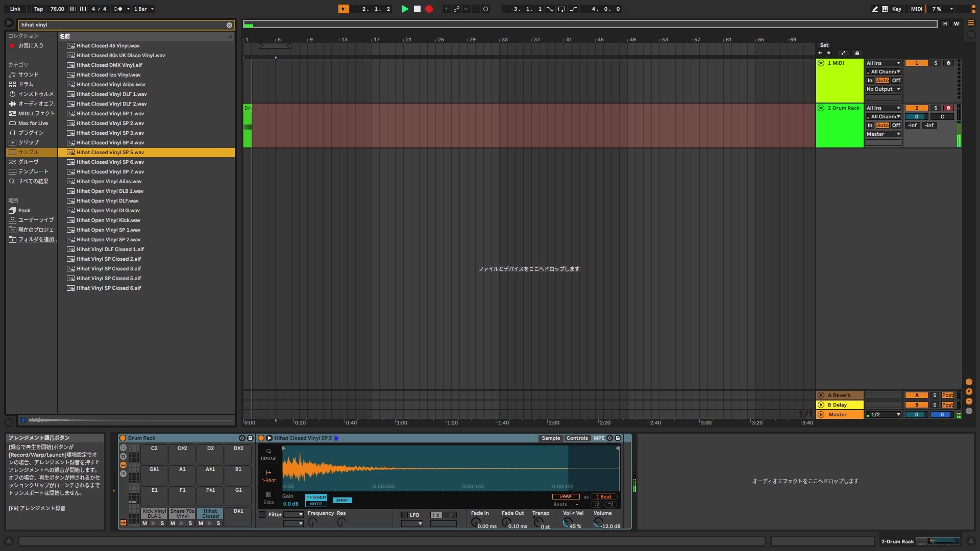Click the フォルダを追加 link in sidebar
Image resolution: width=980 pixels, height=551 pixels.
pyautogui.click(x=36, y=239)
